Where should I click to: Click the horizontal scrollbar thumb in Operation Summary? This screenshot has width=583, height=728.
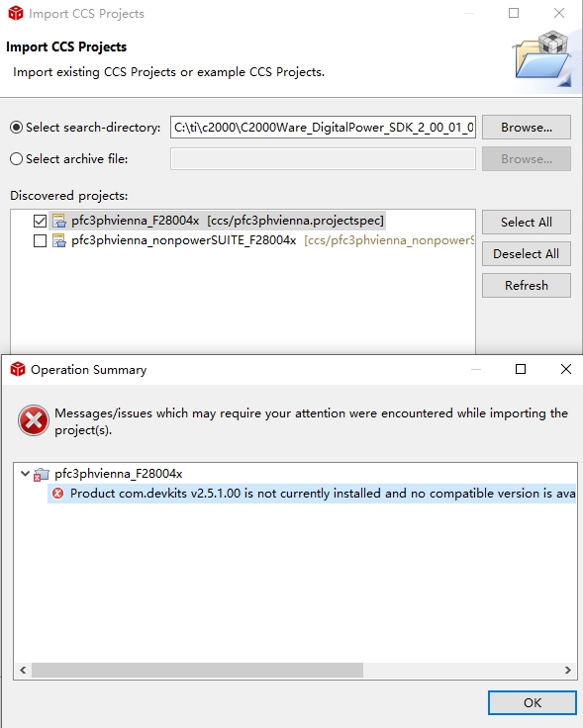(x=197, y=670)
